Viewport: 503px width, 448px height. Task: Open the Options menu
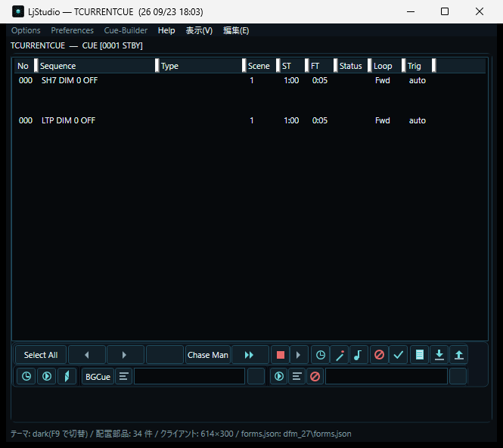pyautogui.click(x=26, y=30)
